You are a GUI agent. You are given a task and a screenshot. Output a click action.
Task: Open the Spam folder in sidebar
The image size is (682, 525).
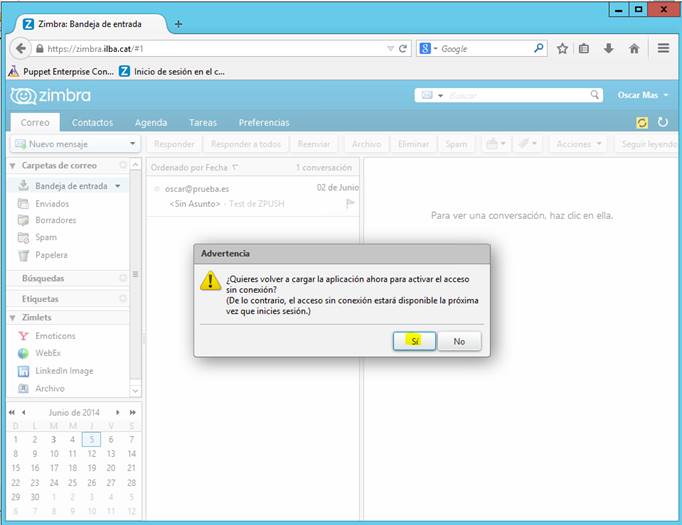point(46,237)
